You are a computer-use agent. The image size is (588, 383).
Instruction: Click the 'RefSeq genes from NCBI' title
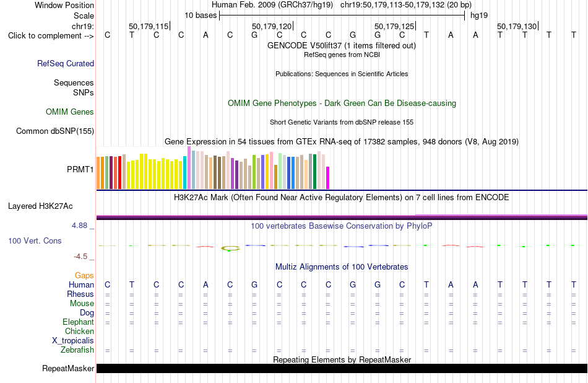pyautogui.click(x=342, y=55)
